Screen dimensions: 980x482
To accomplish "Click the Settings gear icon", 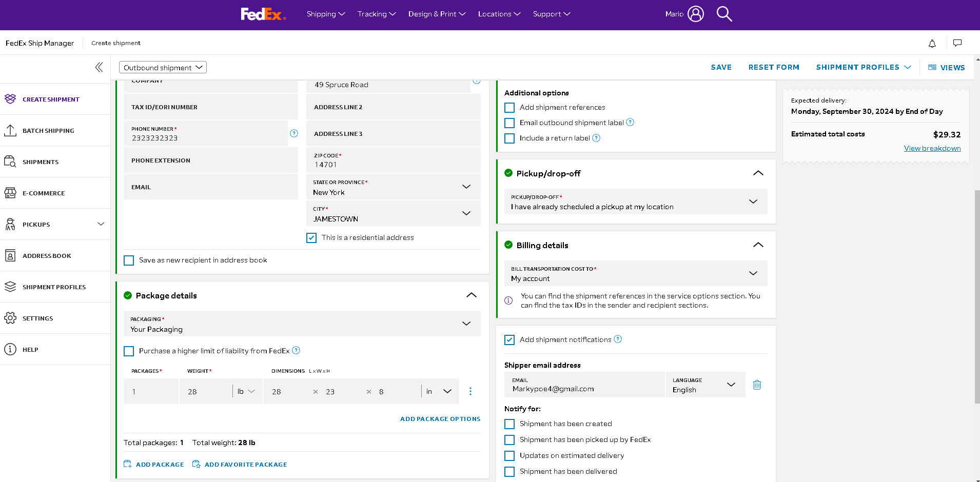I will coord(10,318).
